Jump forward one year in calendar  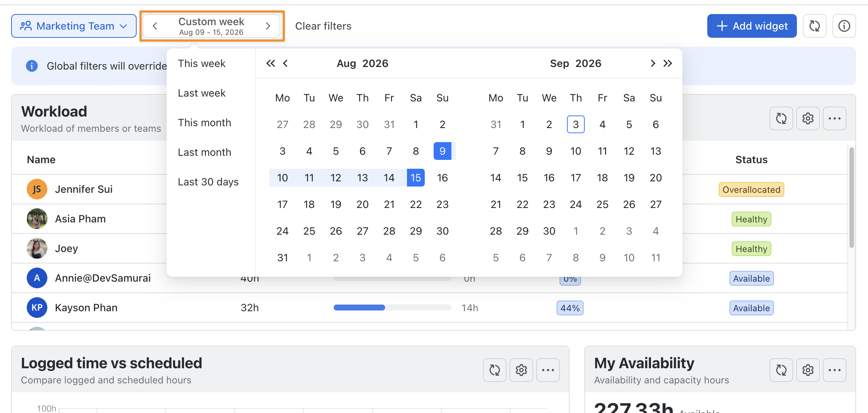(668, 63)
